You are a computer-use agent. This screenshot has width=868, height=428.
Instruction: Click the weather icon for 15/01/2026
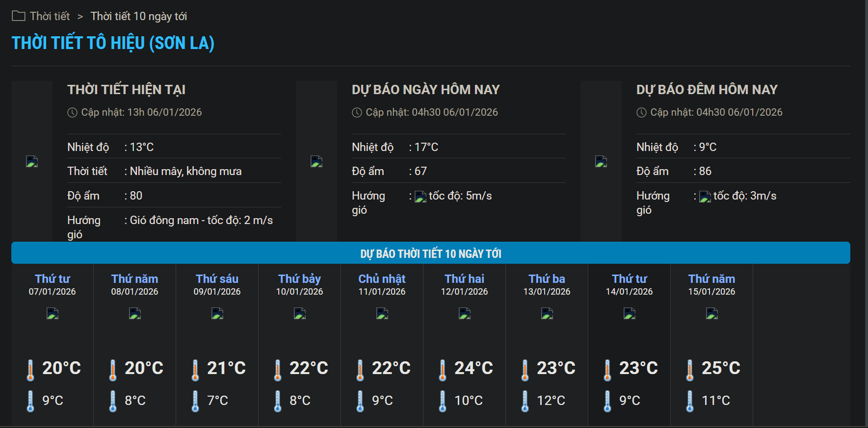712,313
